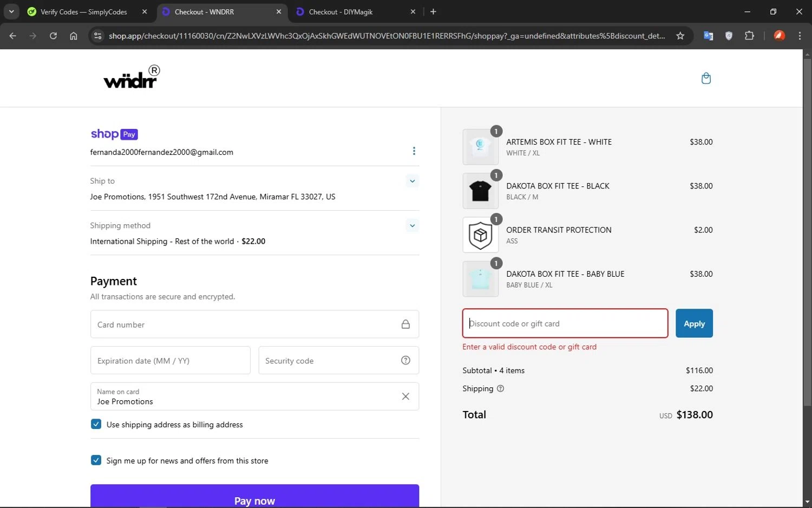Switch to Verify Codes SimplyCodes tab

click(87, 11)
